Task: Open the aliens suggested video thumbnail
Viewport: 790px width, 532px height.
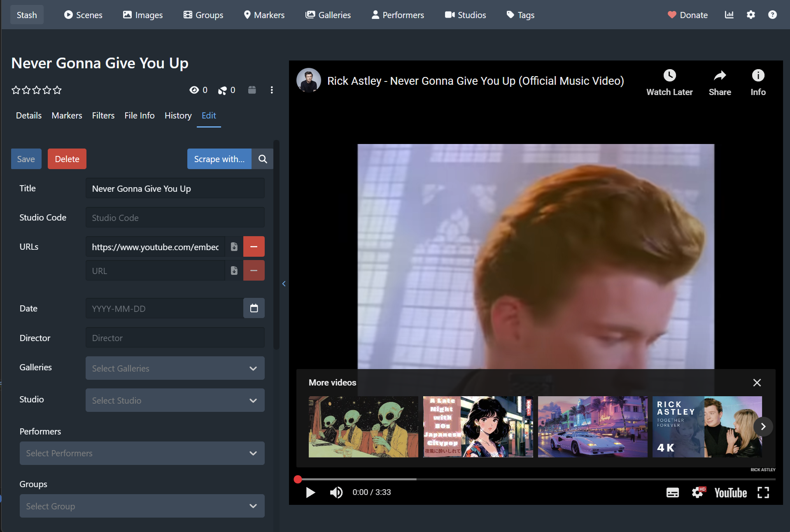Action: pos(364,427)
